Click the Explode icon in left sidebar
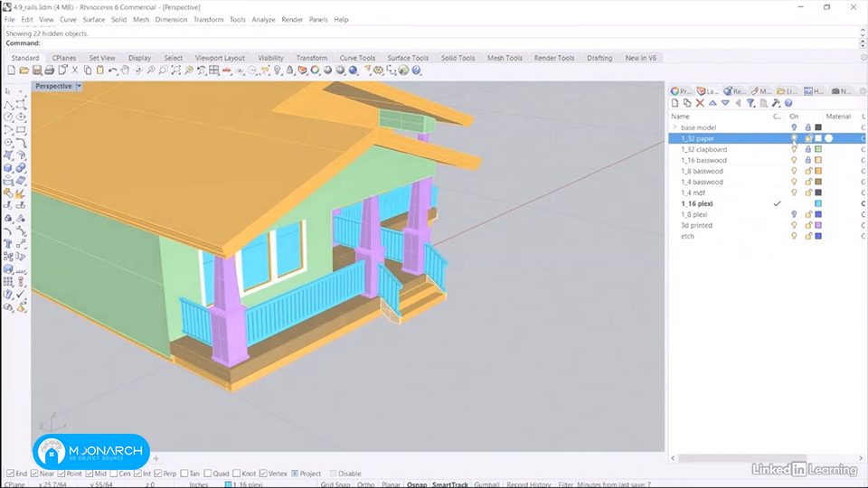Screen dimensions: 868x488 (x=21, y=193)
